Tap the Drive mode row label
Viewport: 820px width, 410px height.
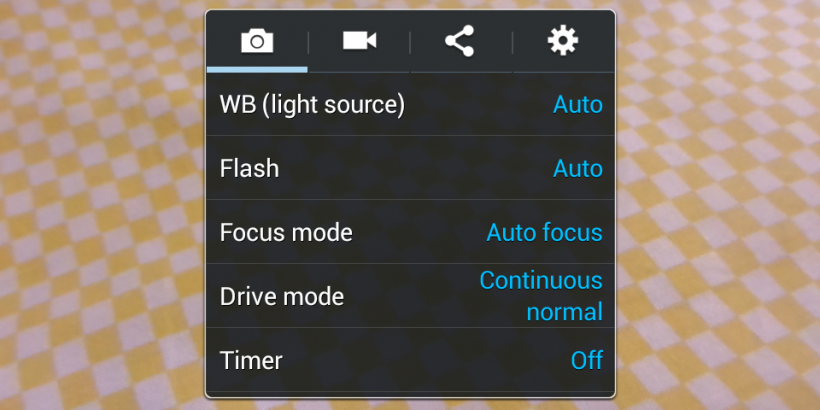[x=282, y=296]
